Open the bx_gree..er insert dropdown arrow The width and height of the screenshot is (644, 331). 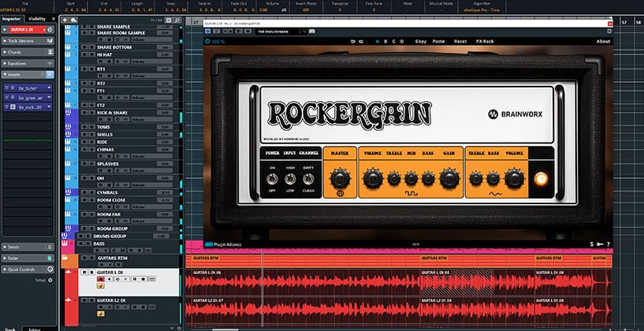tap(50, 98)
